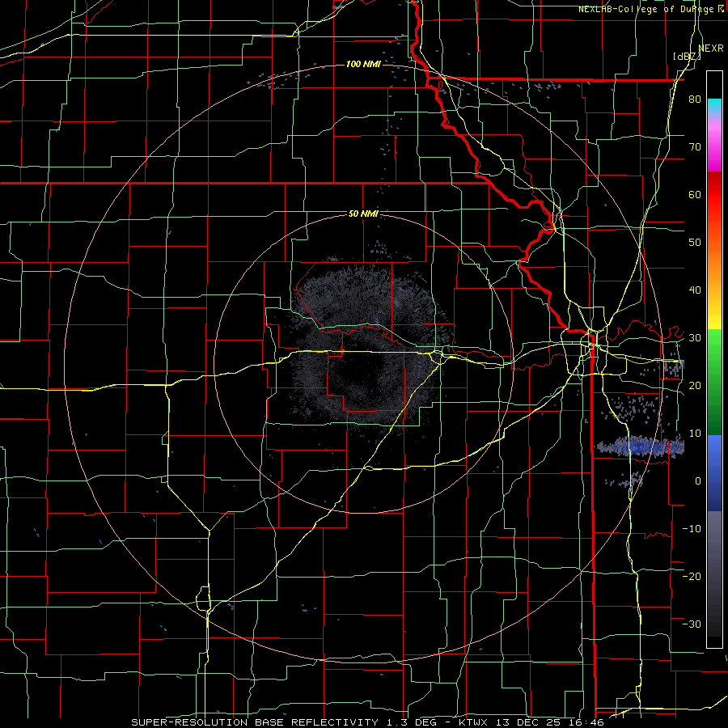This screenshot has height=728, width=728.
Task: Click the 60 value on the dBZ scale
Action: click(695, 194)
